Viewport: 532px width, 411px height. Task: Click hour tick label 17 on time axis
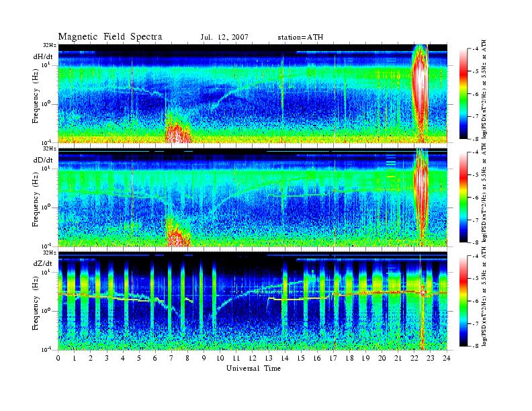click(x=334, y=358)
